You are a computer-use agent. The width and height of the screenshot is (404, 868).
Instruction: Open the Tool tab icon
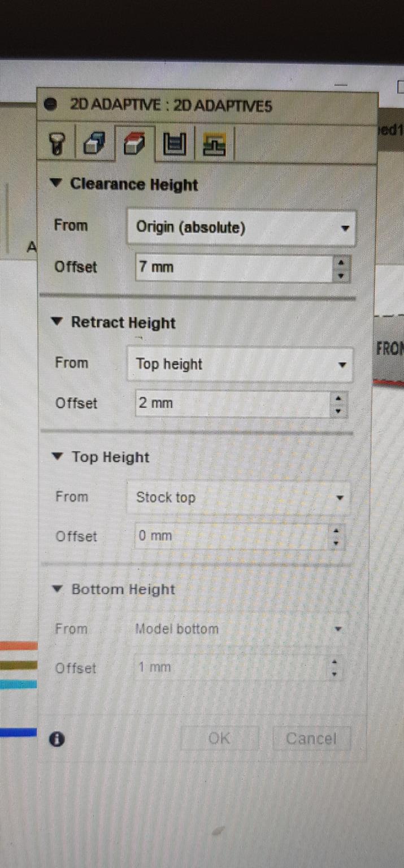(x=57, y=144)
